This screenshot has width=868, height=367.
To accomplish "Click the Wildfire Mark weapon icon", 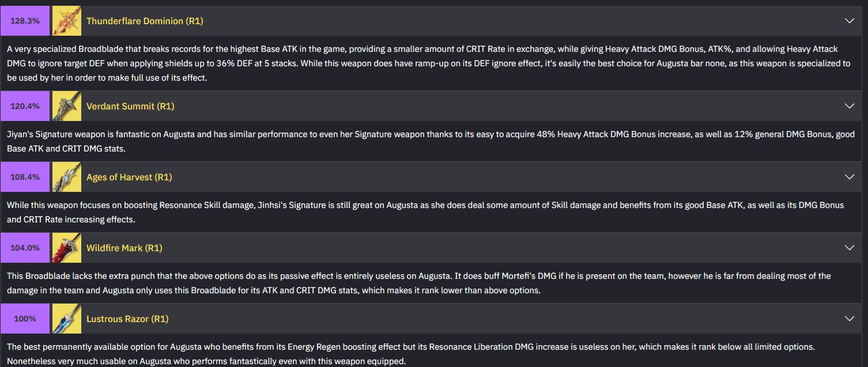I will pyautogui.click(x=67, y=248).
